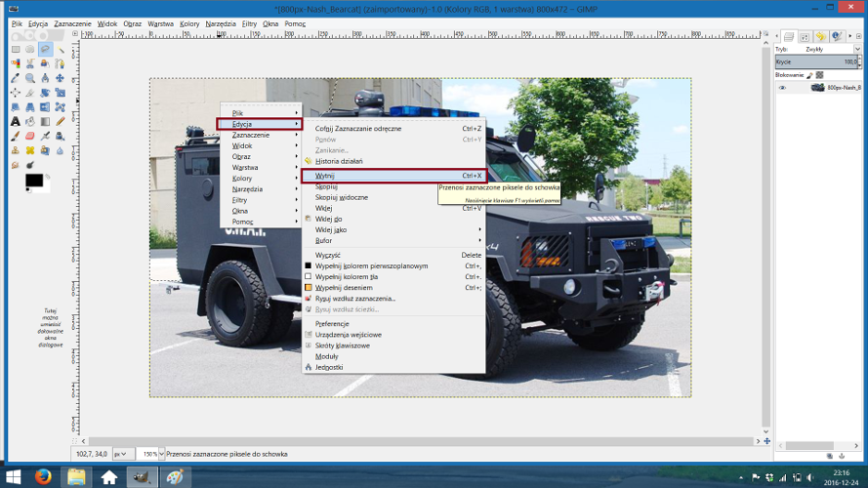Select the Perspective tool
The height and width of the screenshot is (488, 868).
[x=30, y=106]
